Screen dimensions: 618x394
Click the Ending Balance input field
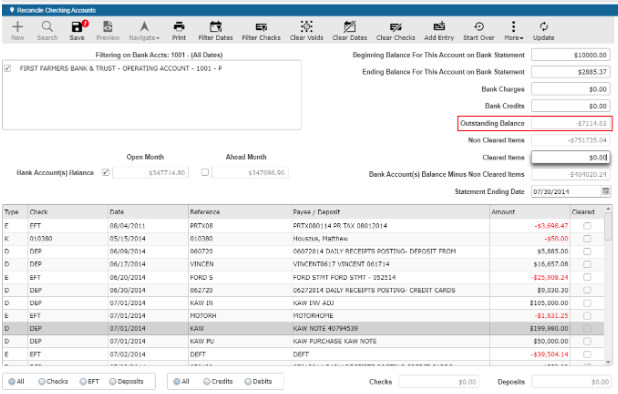[570, 72]
